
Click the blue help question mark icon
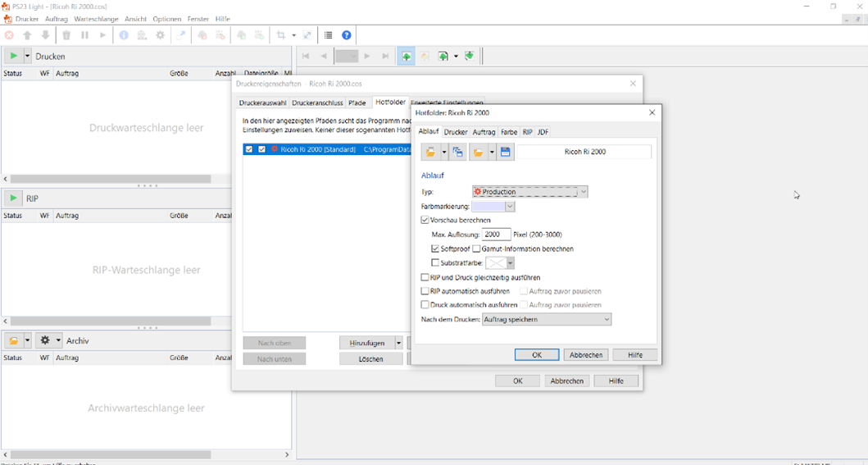point(347,35)
